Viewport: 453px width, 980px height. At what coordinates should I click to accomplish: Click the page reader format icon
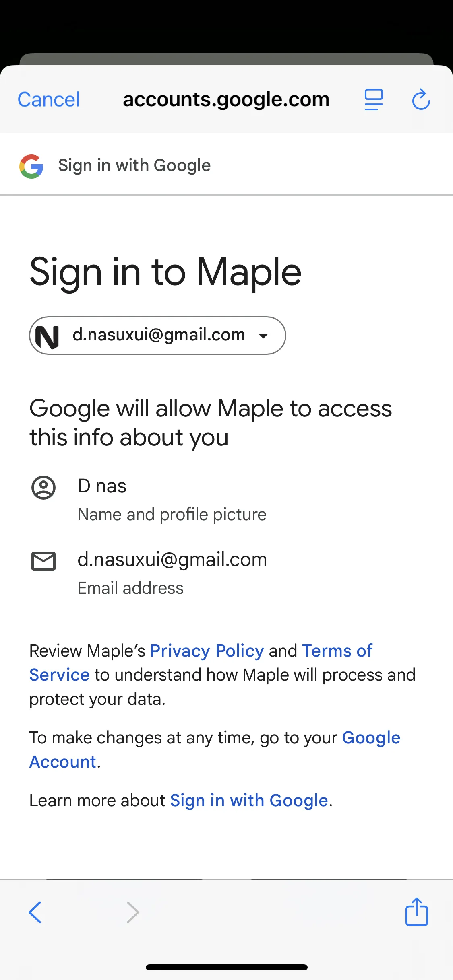374,99
